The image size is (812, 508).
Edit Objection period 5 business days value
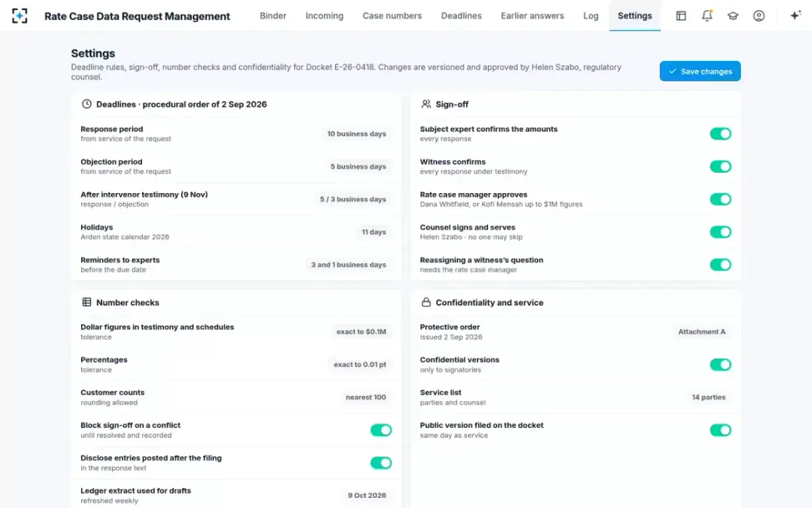coord(359,167)
